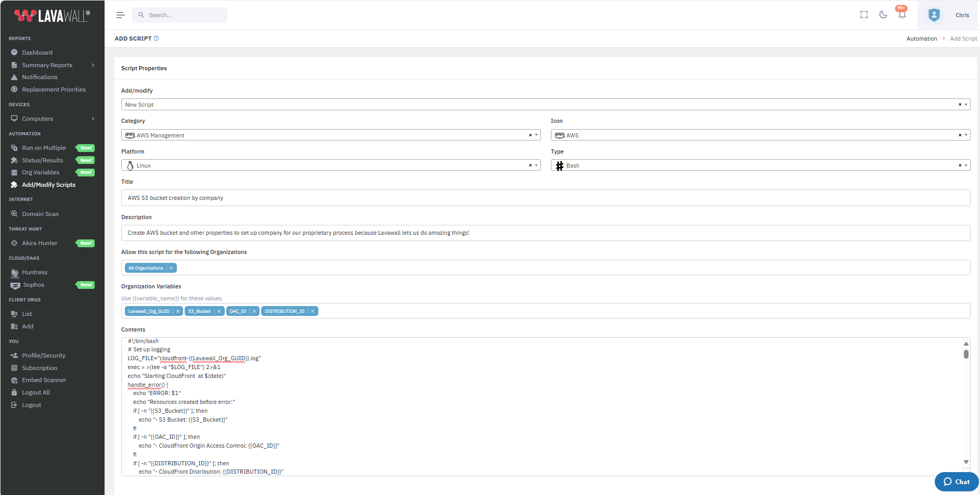Image resolution: width=980 pixels, height=495 pixels.
Task: Open the Category dropdown showing AWS Management
Action: [x=536, y=135]
